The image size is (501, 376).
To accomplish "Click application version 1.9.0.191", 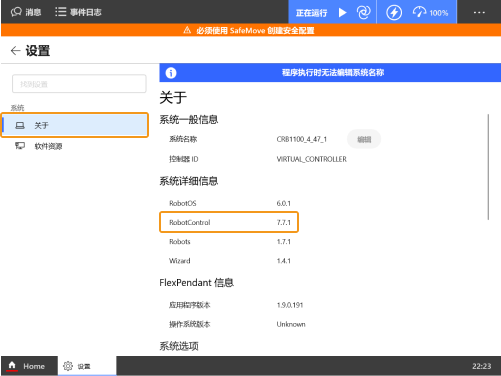I will click(x=290, y=305).
